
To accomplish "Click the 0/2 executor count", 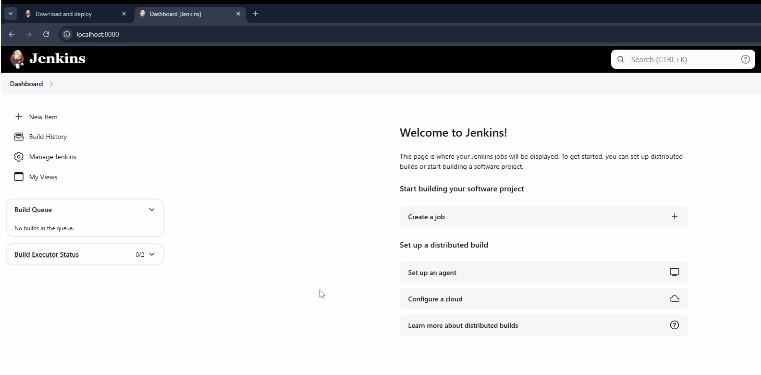I will tap(140, 254).
